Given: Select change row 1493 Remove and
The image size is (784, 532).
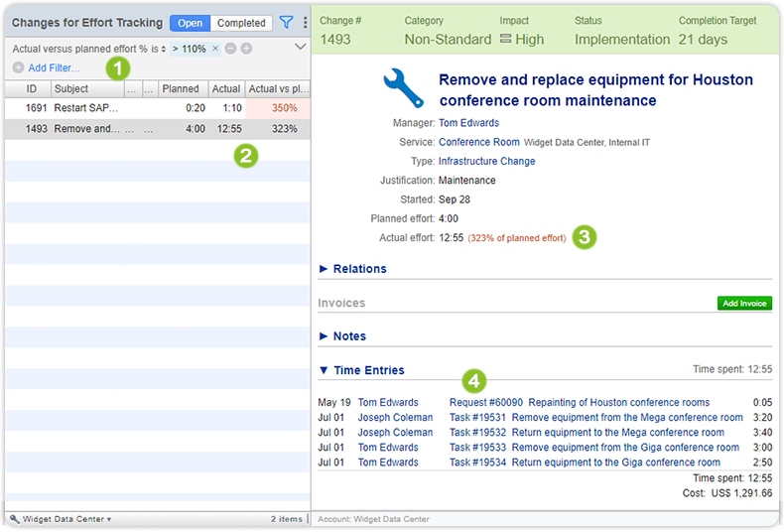Looking at the screenshot, I should tap(158, 129).
